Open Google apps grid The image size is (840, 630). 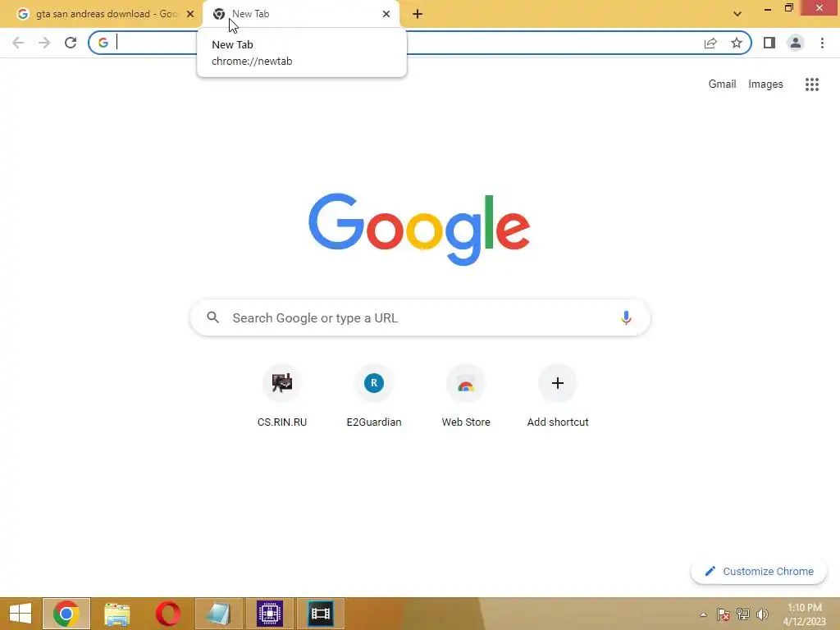pos(812,84)
